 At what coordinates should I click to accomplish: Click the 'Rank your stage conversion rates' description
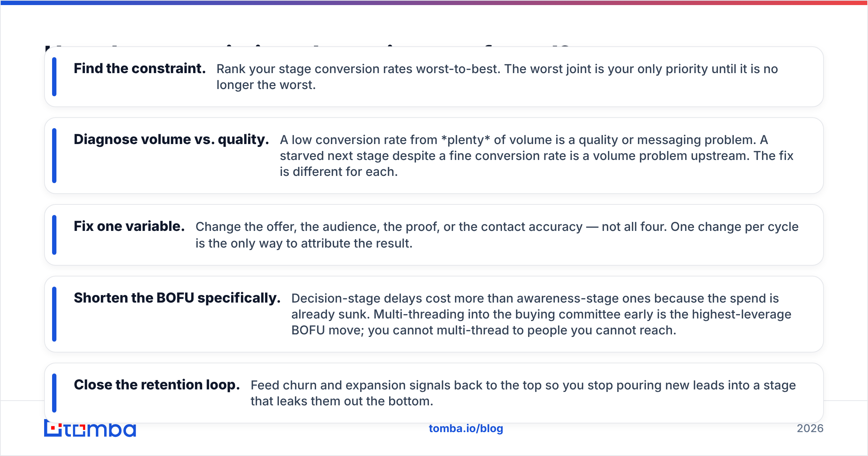pos(497,77)
